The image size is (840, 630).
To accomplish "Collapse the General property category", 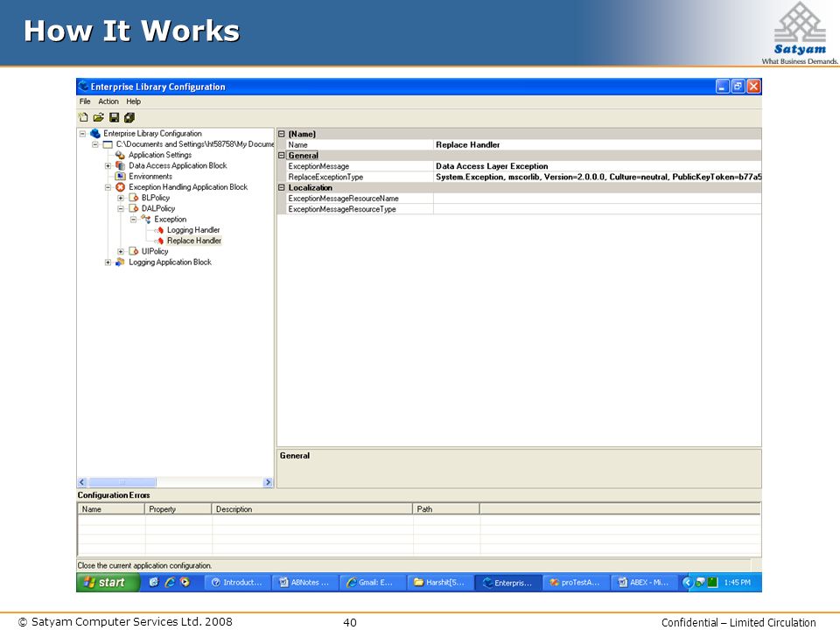I will click(282, 156).
